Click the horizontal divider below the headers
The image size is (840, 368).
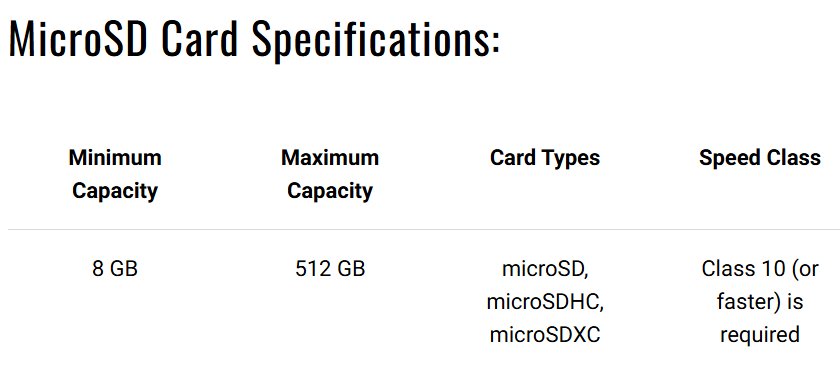coord(424,230)
